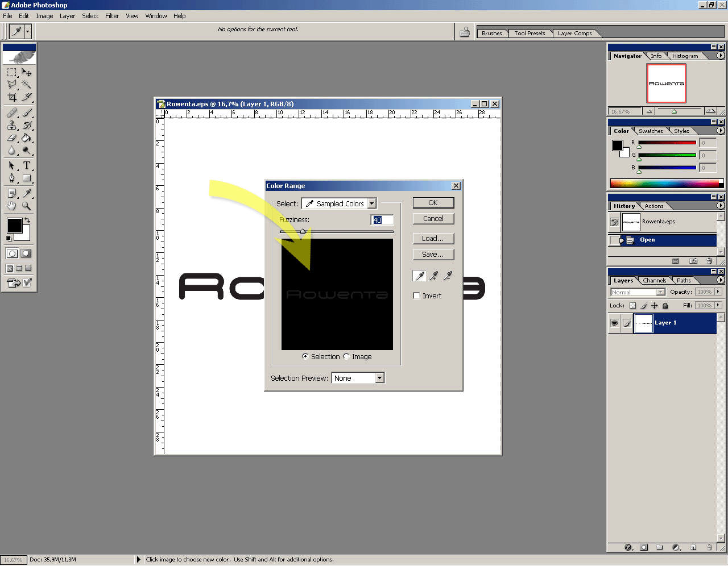Expand the Selection Preview dropdown
This screenshot has width=728, height=566.
(x=358, y=378)
